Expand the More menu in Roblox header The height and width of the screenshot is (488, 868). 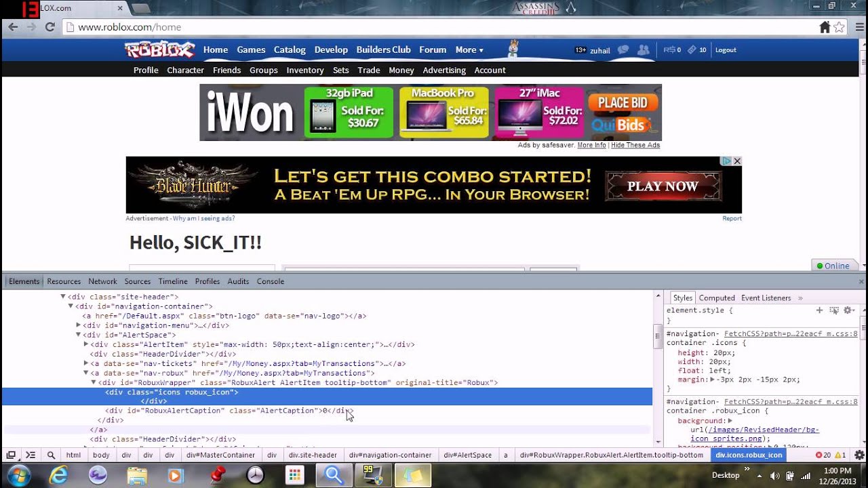[469, 49]
